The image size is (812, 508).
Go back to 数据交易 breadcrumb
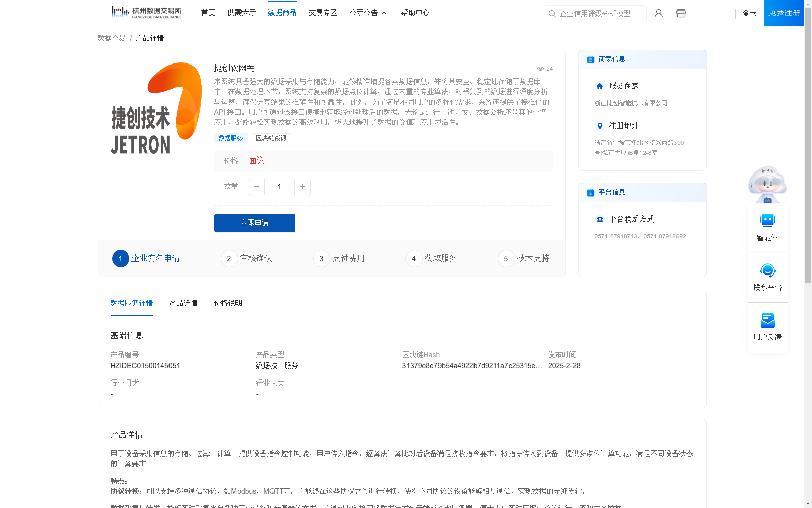tap(112, 38)
